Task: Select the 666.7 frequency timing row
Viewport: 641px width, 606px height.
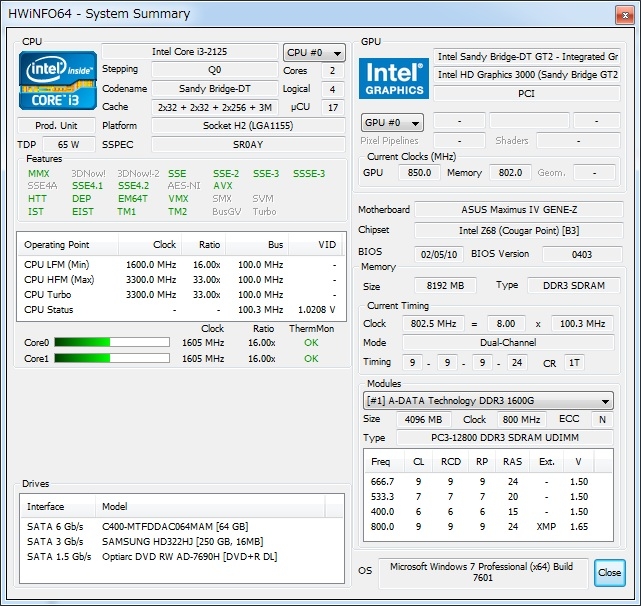Action: point(488,482)
